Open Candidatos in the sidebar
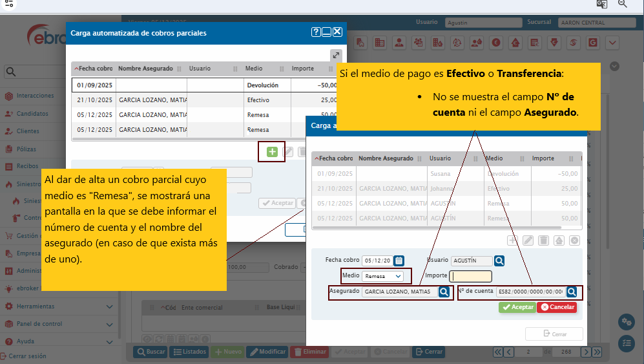 32,114
